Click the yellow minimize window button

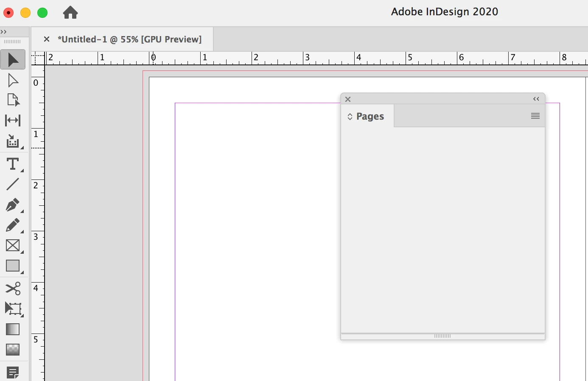[25, 13]
